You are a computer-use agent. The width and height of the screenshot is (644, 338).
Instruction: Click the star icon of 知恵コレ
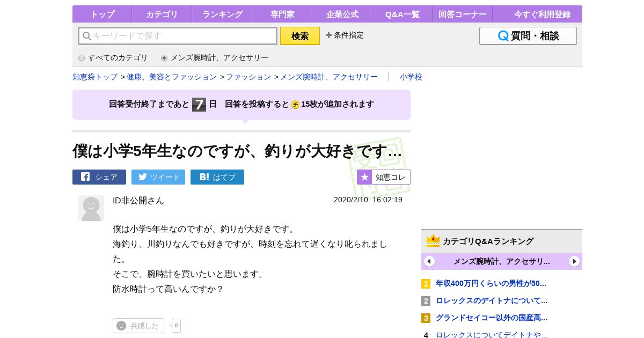click(364, 177)
